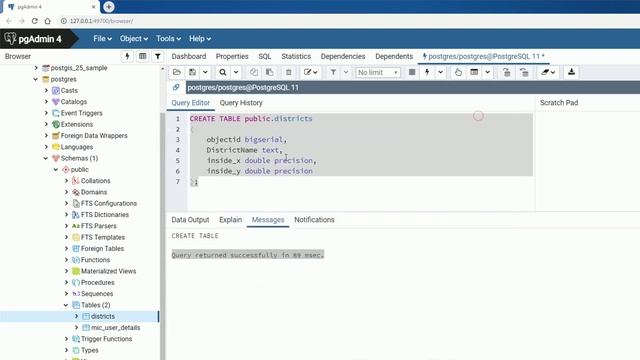Image resolution: width=640 pixels, height=360 pixels.
Task: Switch to the Dashboard tab
Action: click(189, 56)
